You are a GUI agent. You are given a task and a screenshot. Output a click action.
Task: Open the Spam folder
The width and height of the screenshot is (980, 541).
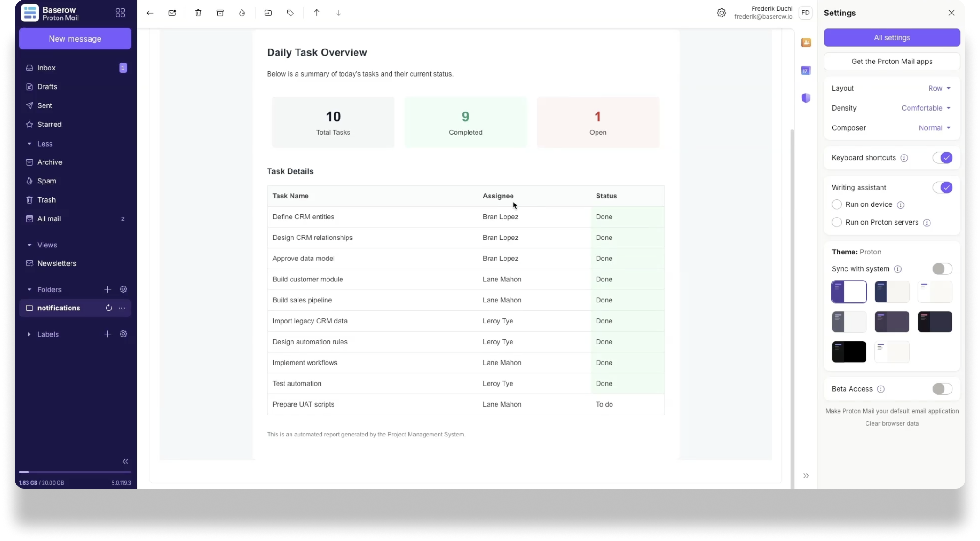coord(75,181)
